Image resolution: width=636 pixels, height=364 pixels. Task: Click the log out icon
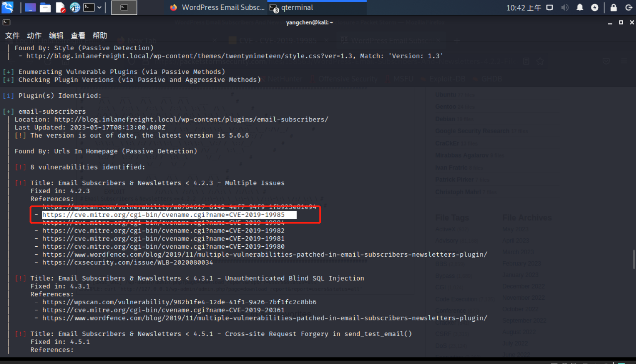click(629, 7)
